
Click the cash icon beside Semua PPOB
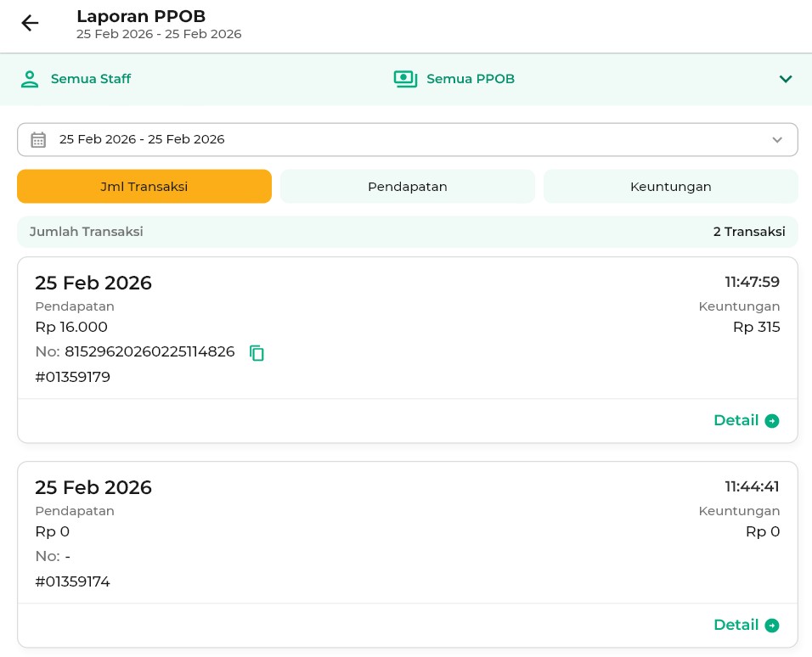click(405, 79)
